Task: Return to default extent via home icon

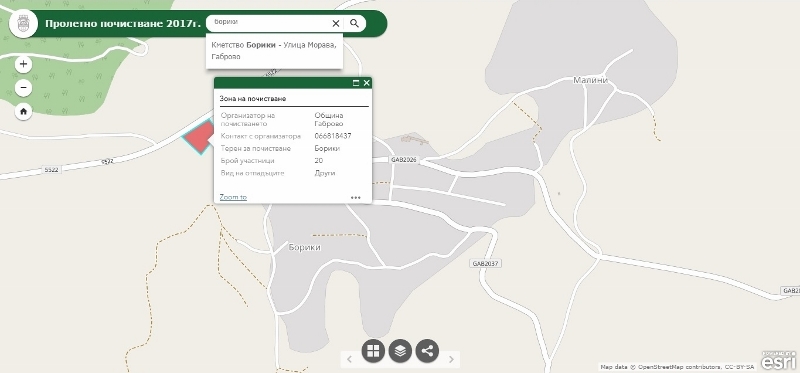Action: pos(23,111)
